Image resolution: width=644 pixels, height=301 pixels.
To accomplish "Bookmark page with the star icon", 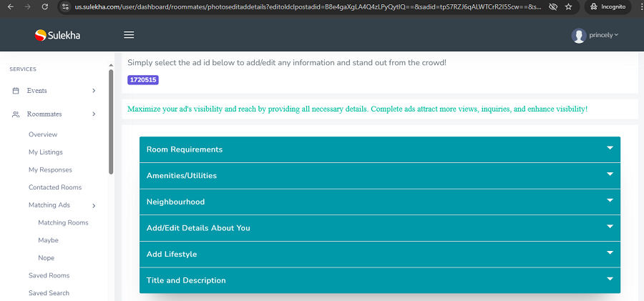I will [x=568, y=6].
